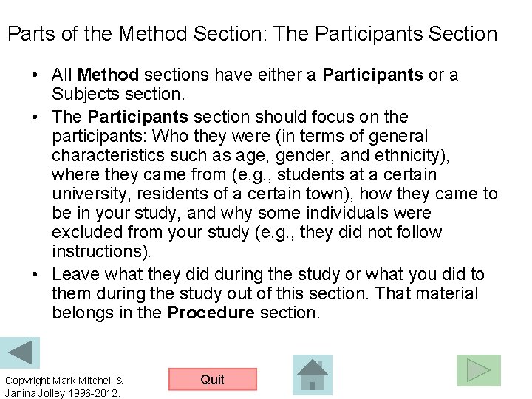
Task: Click the right-pointing next slide arrow
Action: click(478, 370)
